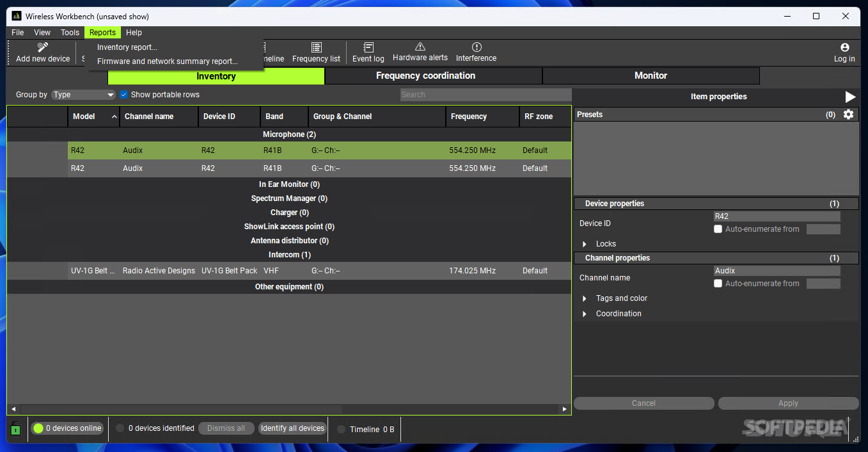This screenshot has height=452, width=868.
Task: Switch to the Monitor tab
Action: click(x=651, y=76)
